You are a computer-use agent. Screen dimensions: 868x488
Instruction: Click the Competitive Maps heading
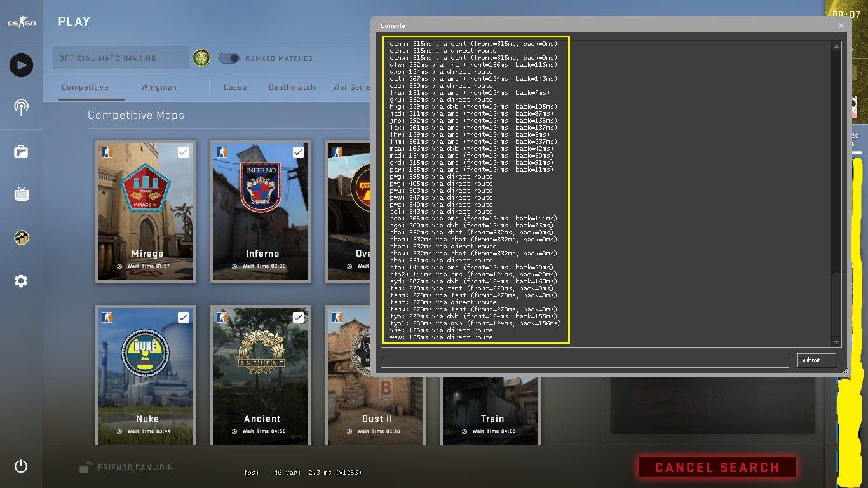(x=136, y=115)
